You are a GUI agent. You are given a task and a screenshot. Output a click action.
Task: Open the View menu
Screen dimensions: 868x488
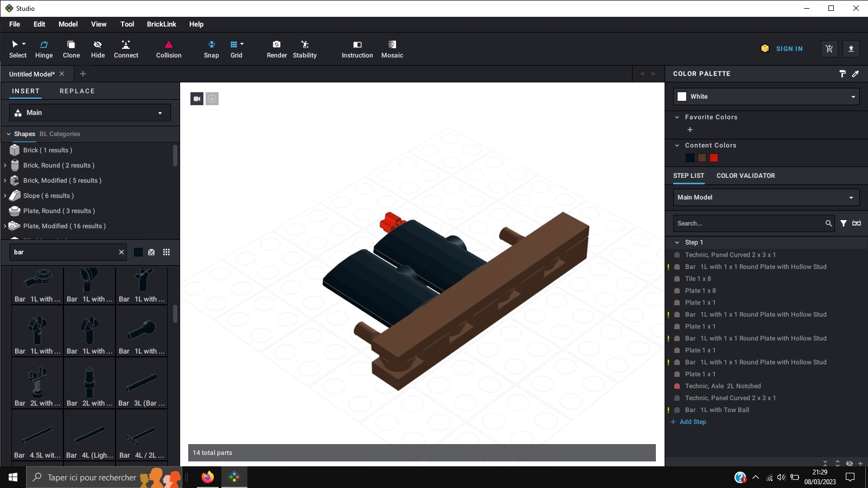pos(99,24)
